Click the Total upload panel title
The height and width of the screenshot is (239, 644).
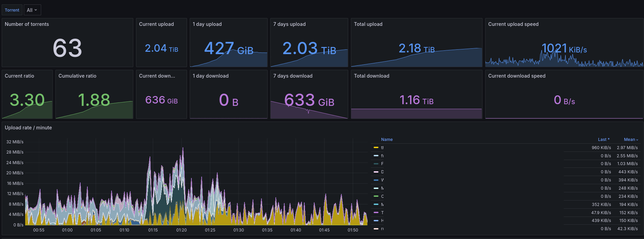[x=368, y=24]
